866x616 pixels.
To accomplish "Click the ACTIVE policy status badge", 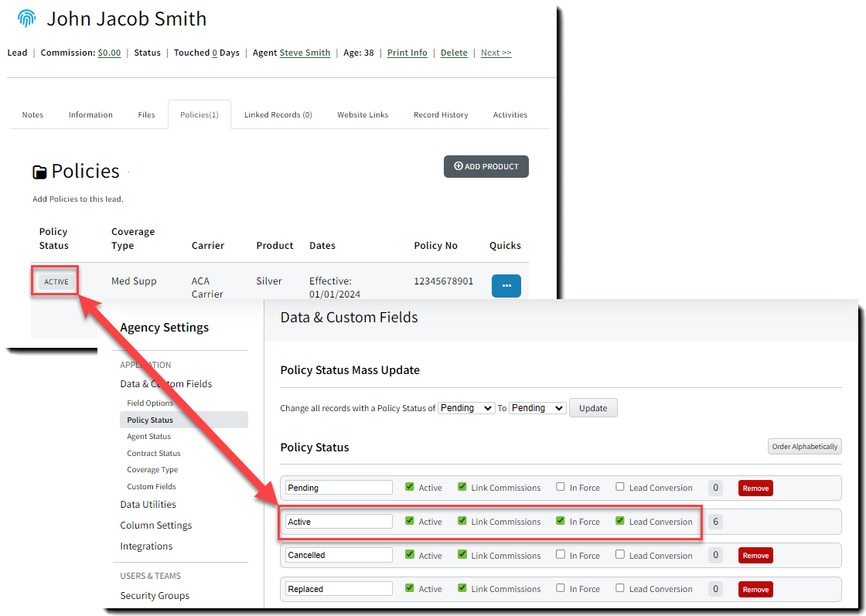I will pos(56,281).
